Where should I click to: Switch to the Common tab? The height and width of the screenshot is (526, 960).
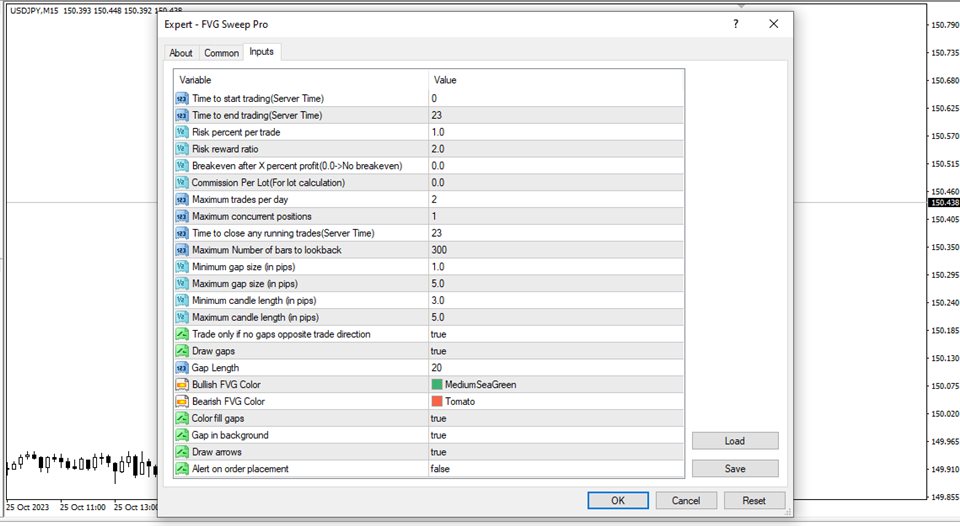tap(221, 53)
